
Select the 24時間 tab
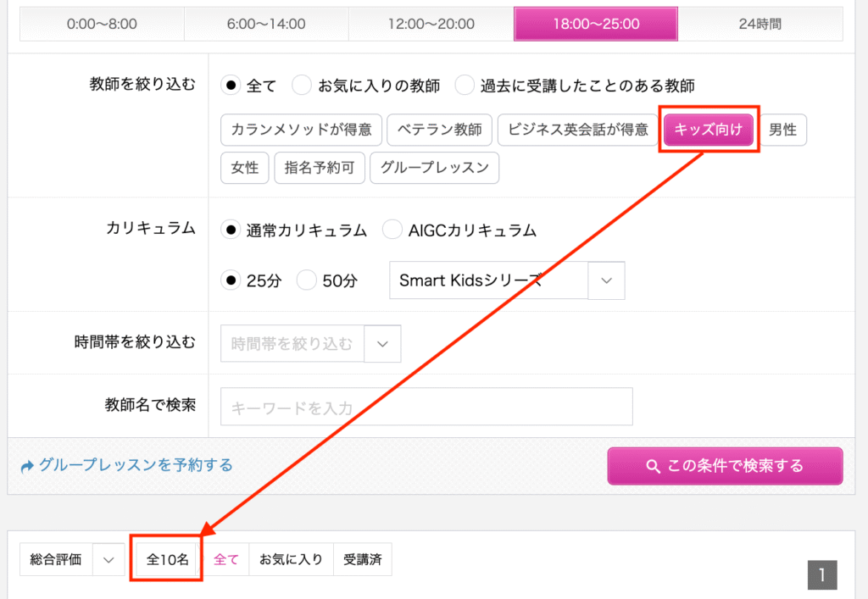pos(760,24)
